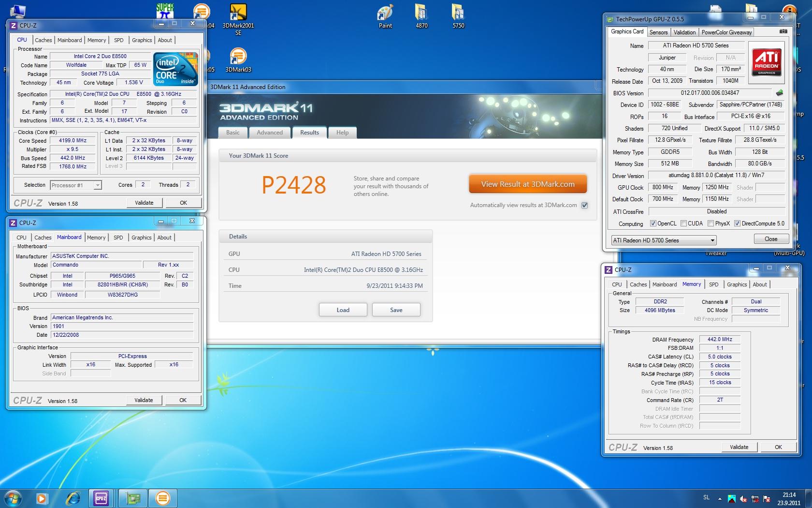The height and width of the screenshot is (508, 812).
Task: Click Validate in Mainboard CPU-Z window
Action: tap(144, 400)
